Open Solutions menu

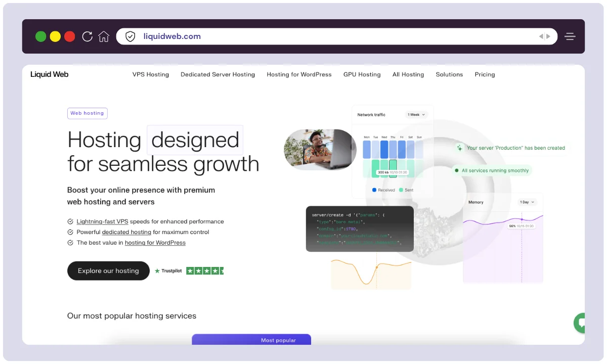coord(450,74)
